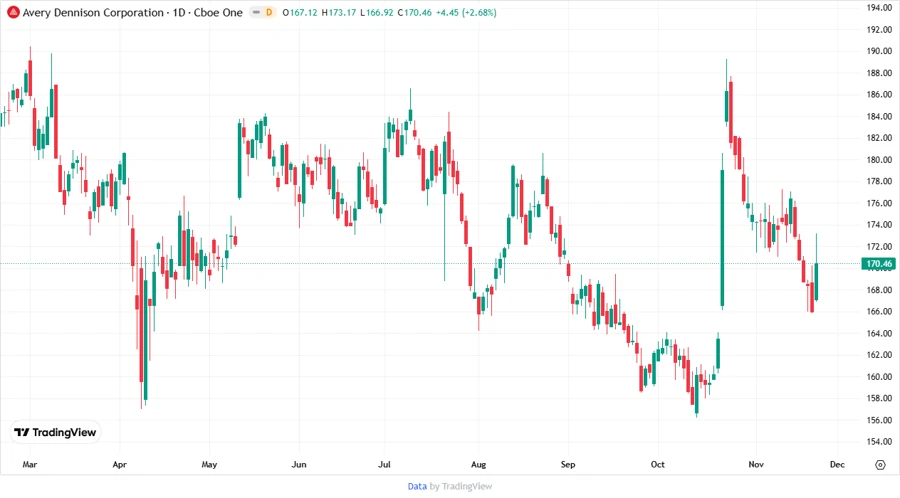Click the close value C170.46
The width and height of the screenshot is (900, 498).
[414, 12]
